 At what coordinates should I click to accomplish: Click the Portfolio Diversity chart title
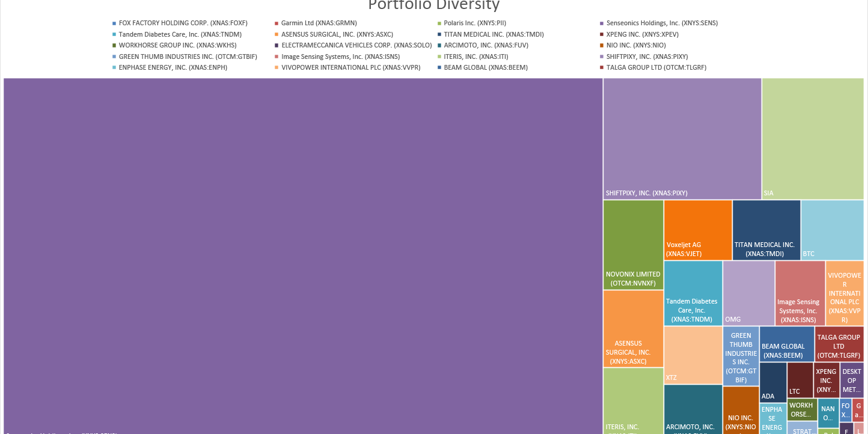[433, 5]
